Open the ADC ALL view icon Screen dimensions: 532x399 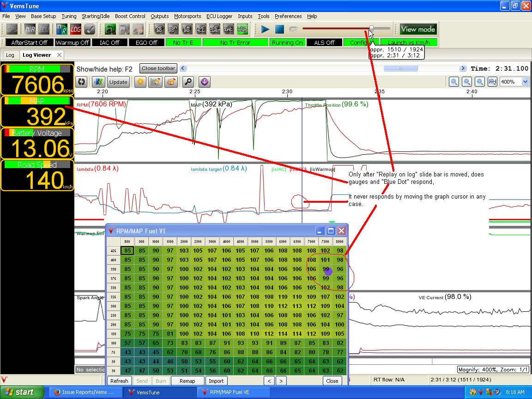pos(201,29)
